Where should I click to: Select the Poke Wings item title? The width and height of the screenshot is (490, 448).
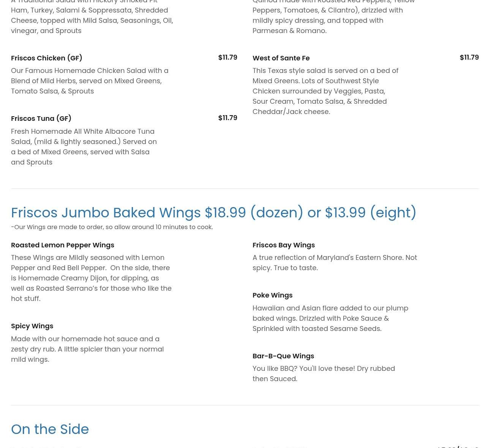[272, 295]
